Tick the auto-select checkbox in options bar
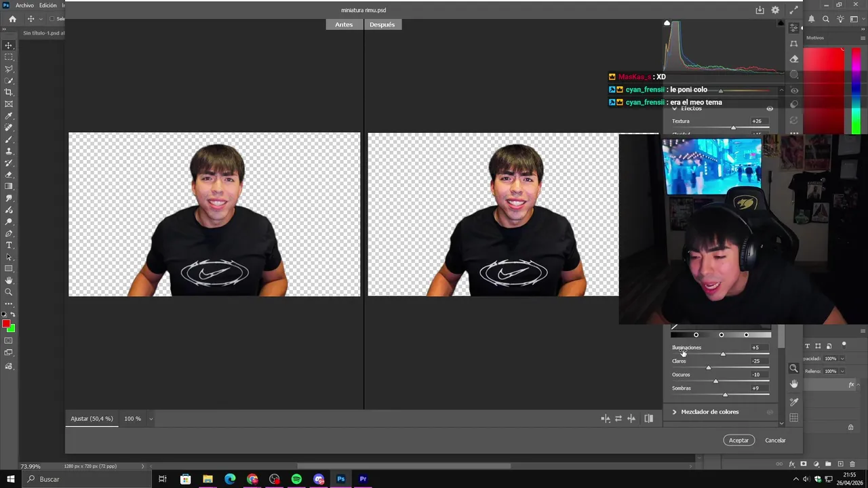Image resolution: width=868 pixels, height=488 pixels. click(x=52, y=19)
